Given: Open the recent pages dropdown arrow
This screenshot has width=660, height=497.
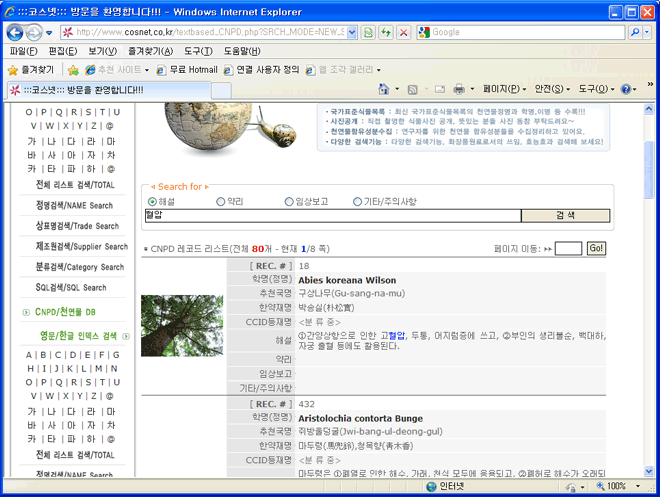Looking at the screenshot, I should 49,33.
